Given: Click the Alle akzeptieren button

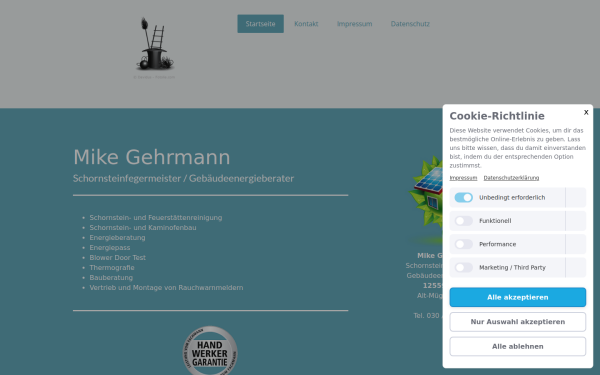Looking at the screenshot, I should (518, 297).
